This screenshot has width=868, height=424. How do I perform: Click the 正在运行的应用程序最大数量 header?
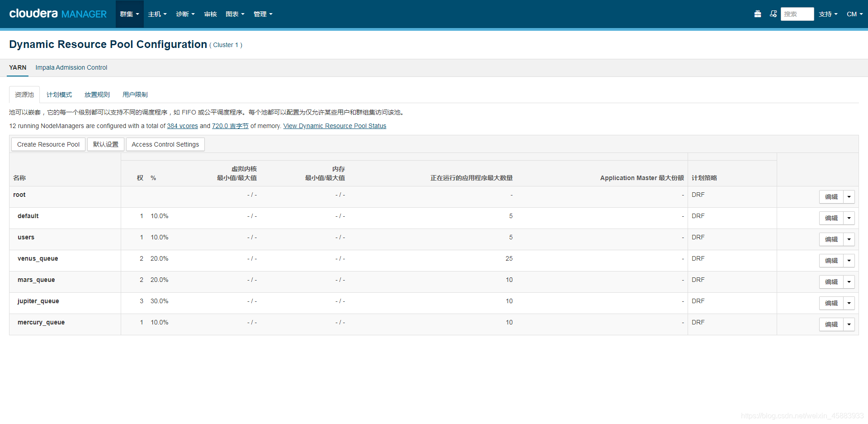(x=472, y=178)
